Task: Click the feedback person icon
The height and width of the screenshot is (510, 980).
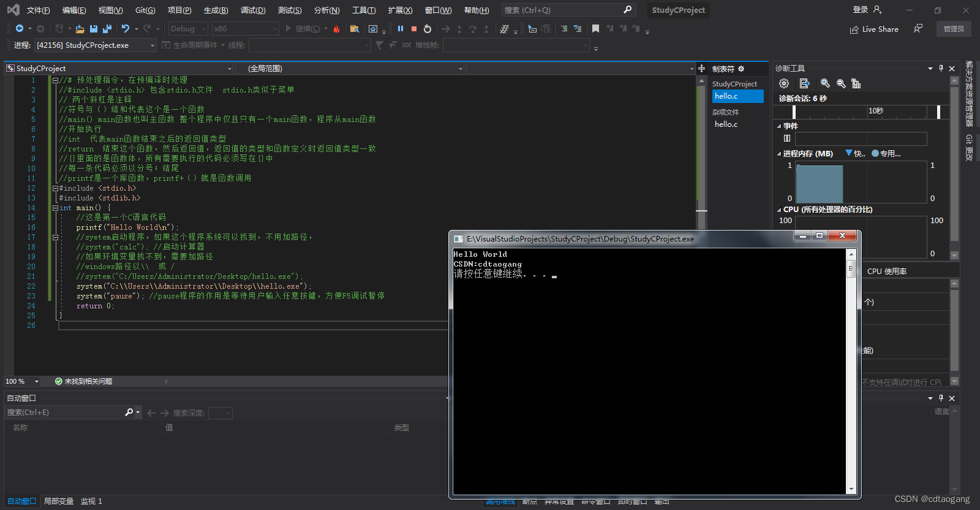Action: 918,29
